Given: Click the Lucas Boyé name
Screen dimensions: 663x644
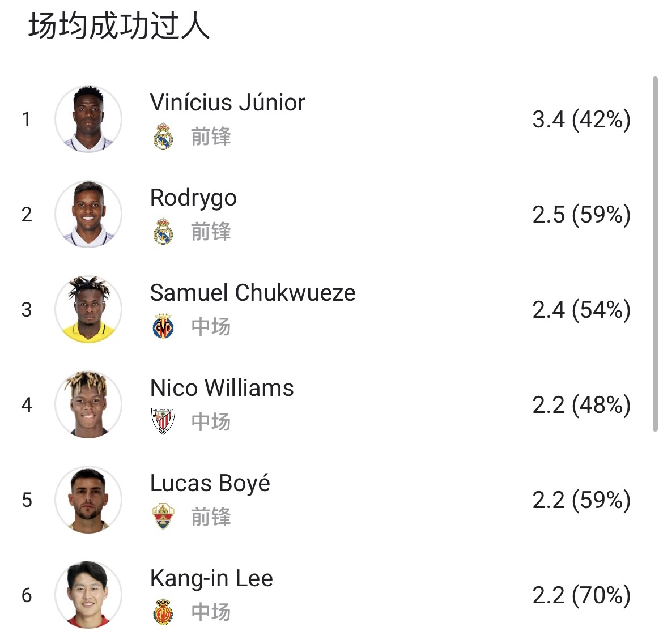Looking at the screenshot, I should coord(210,483).
